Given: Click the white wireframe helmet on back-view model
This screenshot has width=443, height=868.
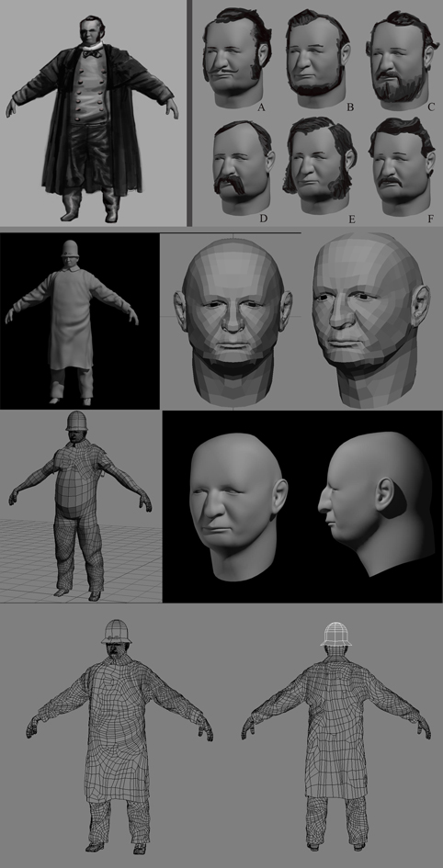Looking at the screenshot, I should [x=336, y=635].
